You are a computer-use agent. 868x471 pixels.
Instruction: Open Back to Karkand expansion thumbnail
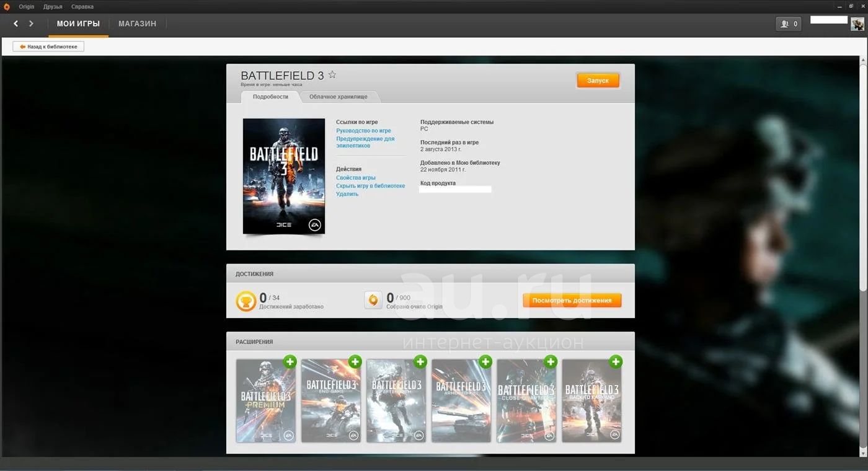coord(591,401)
